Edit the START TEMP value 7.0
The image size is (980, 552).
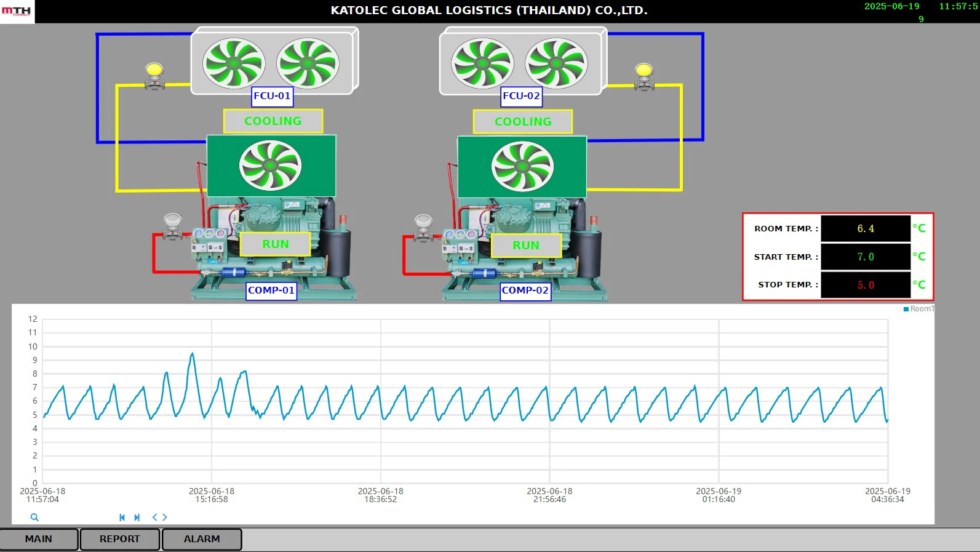click(866, 257)
